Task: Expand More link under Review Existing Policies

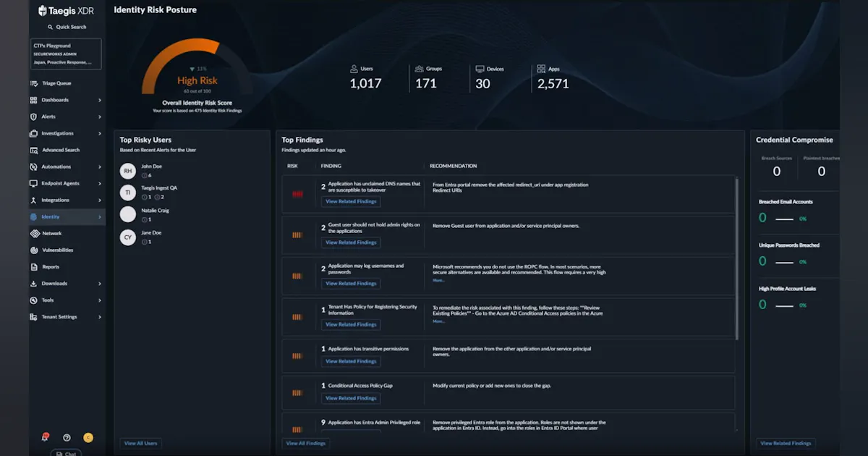Action: click(x=438, y=321)
